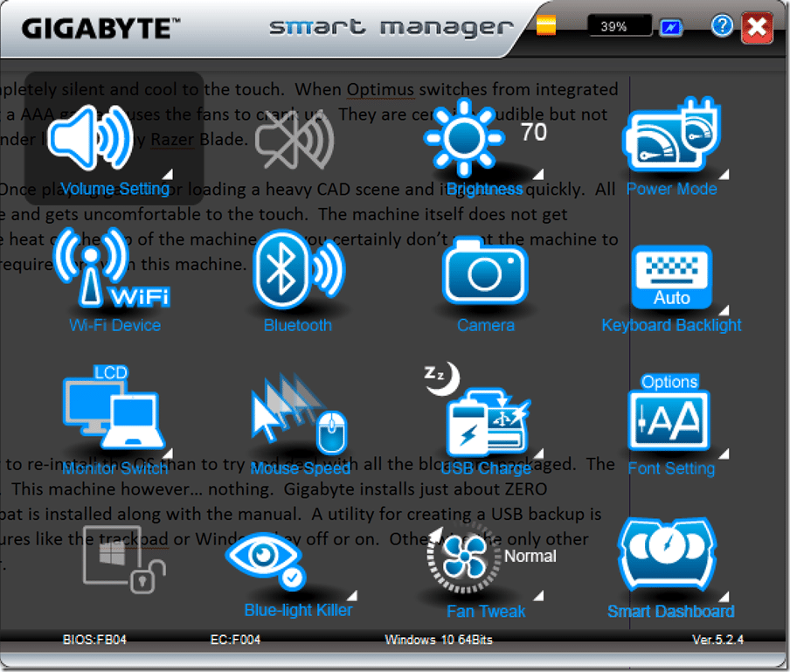Close the Smart Manager window
Image resolution: width=790 pixels, height=672 pixels.
(757, 27)
